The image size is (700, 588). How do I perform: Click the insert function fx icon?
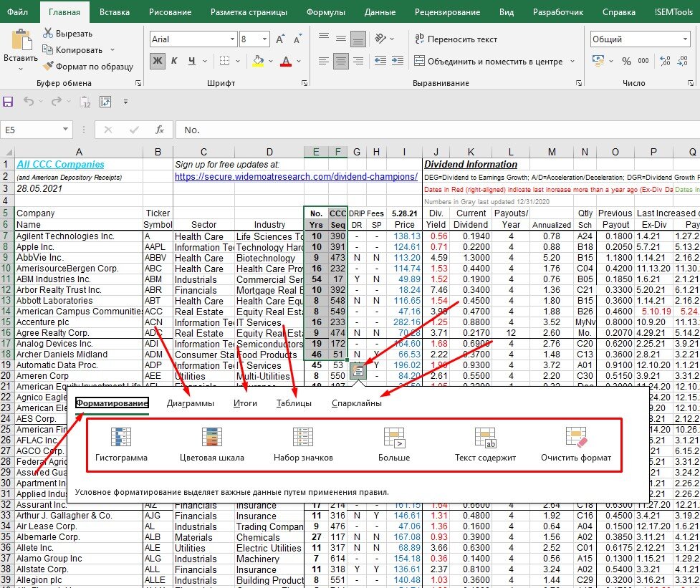(x=159, y=130)
